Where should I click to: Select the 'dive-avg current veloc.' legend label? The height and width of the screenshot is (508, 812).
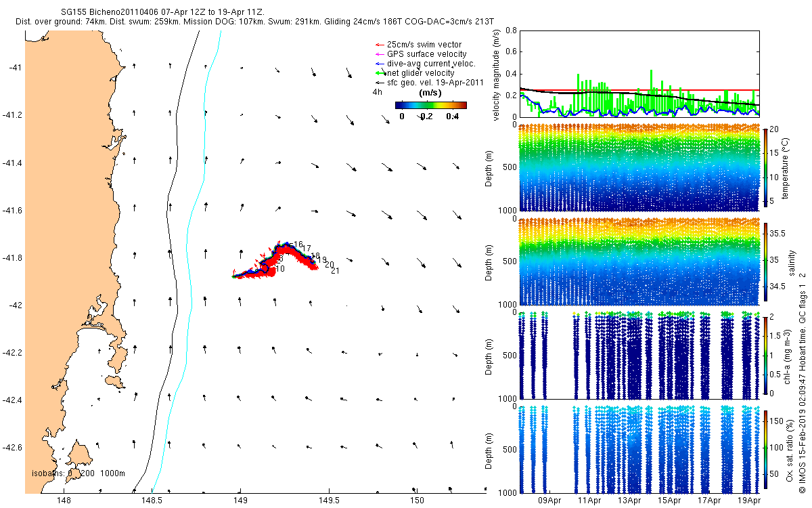click(431, 64)
